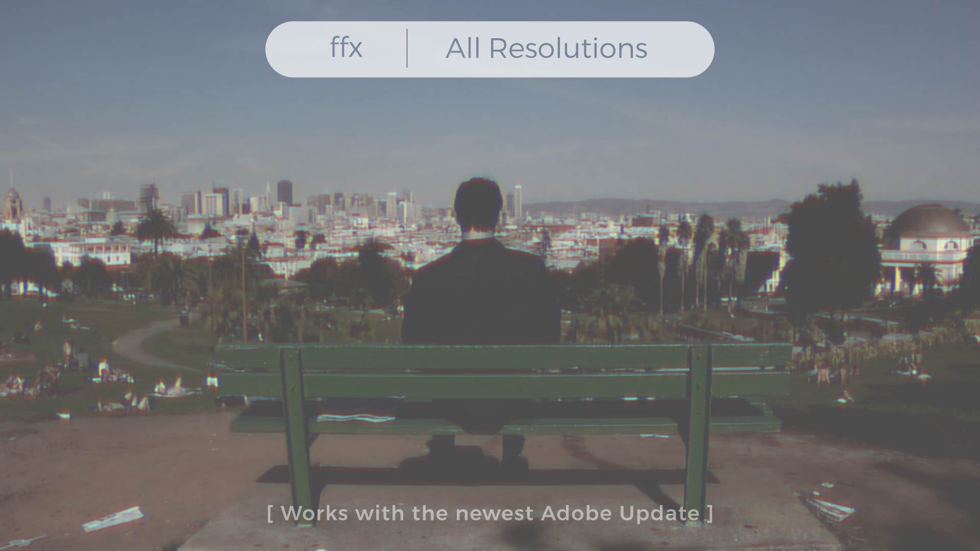The height and width of the screenshot is (551, 980).
Task: Click the crumpled paper on the ground at left
Action: [x=113, y=519]
